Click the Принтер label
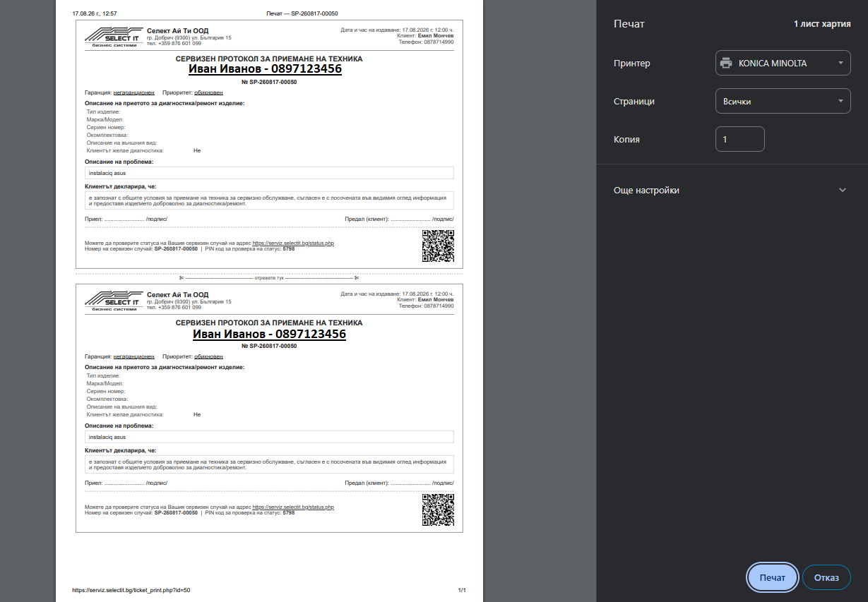 click(x=632, y=63)
